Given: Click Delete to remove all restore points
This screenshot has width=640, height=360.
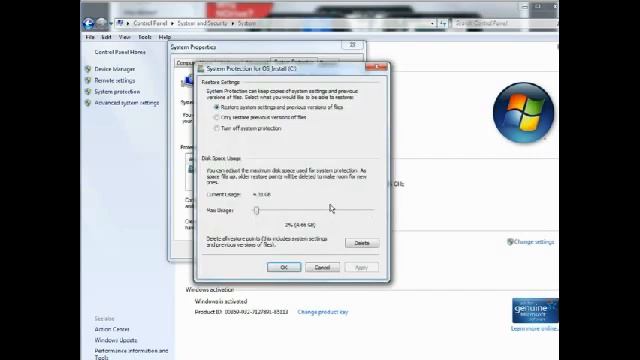Looking at the screenshot, I should coord(362,243).
